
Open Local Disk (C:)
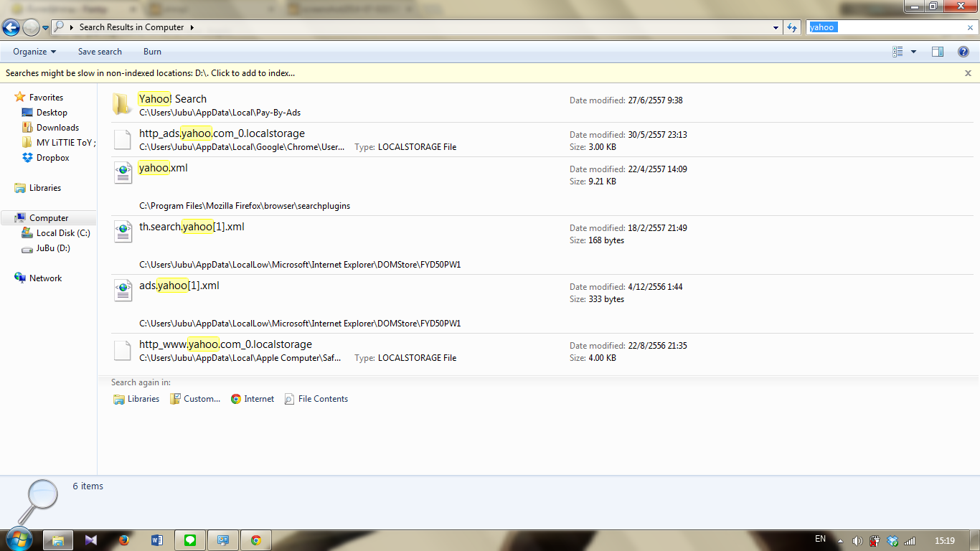point(63,233)
